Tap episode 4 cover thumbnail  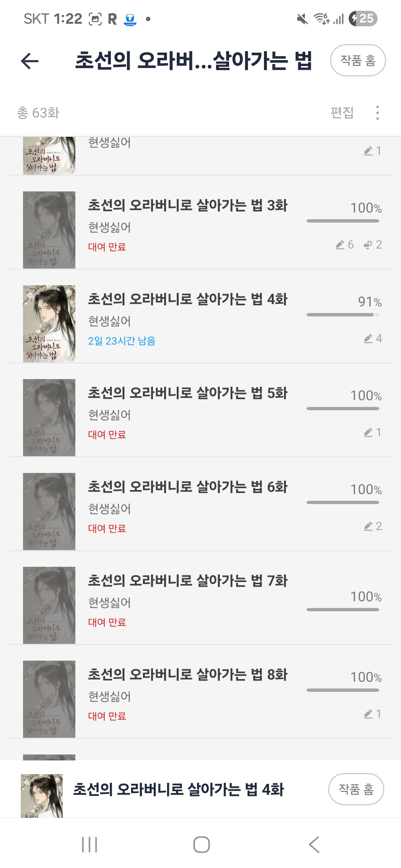pos(49,323)
